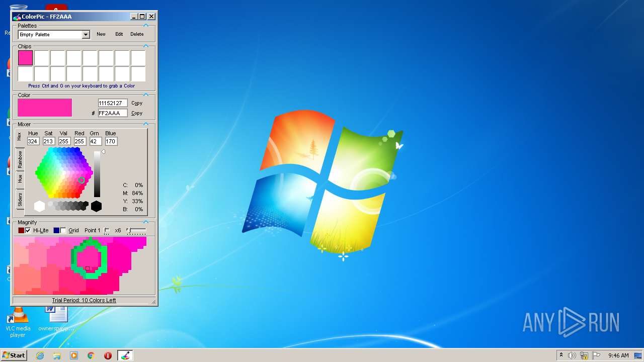Click the Show desktop button
The height and width of the screenshot is (362, 644).
[638, 355]
